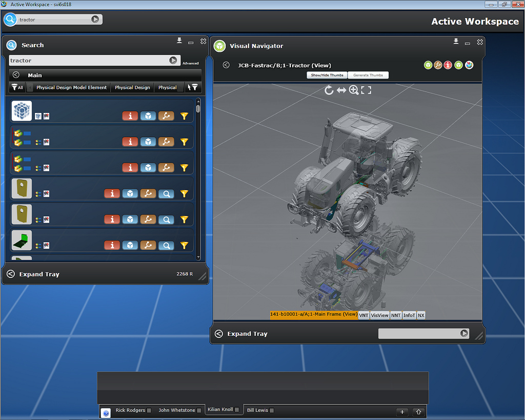The image size is (525, 420).
Task: Click the brown structure button on the third result
Action: click(x=166, y=167)
